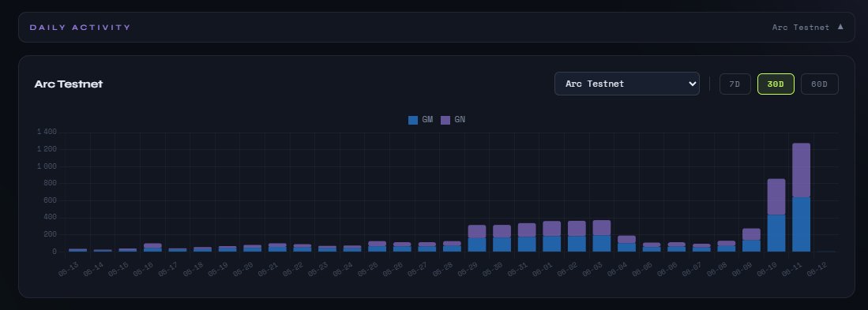The height and width of the screenshot is (310, 868).
Task: Select the blue GM bar segment for 06-04
Action: tap(626, 248)
